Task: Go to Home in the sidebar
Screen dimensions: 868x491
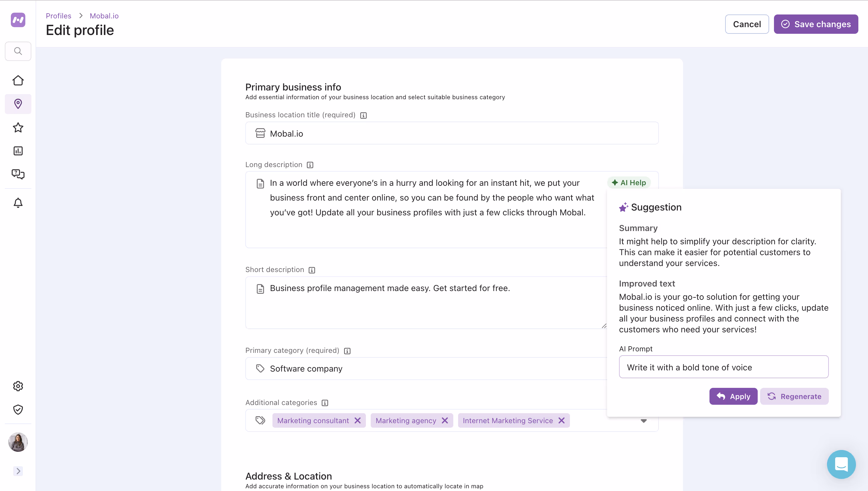Action: click(x=18, y=80)
